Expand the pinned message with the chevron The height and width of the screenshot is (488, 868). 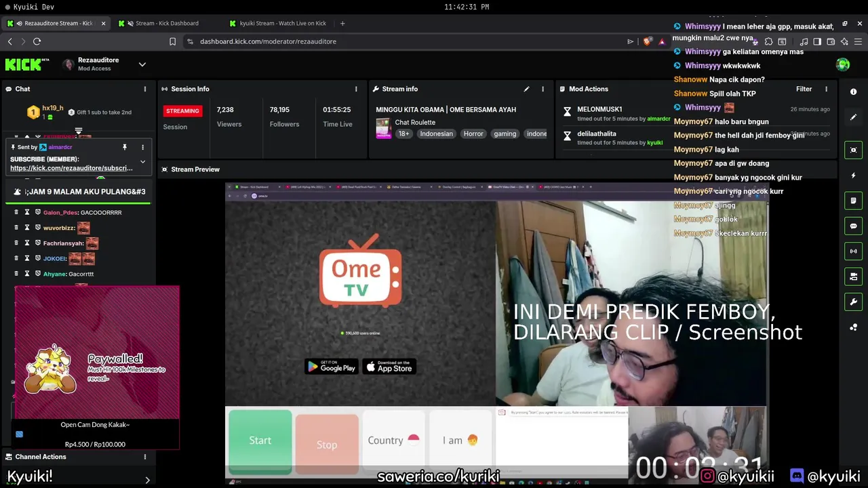(x=142, y=162)
